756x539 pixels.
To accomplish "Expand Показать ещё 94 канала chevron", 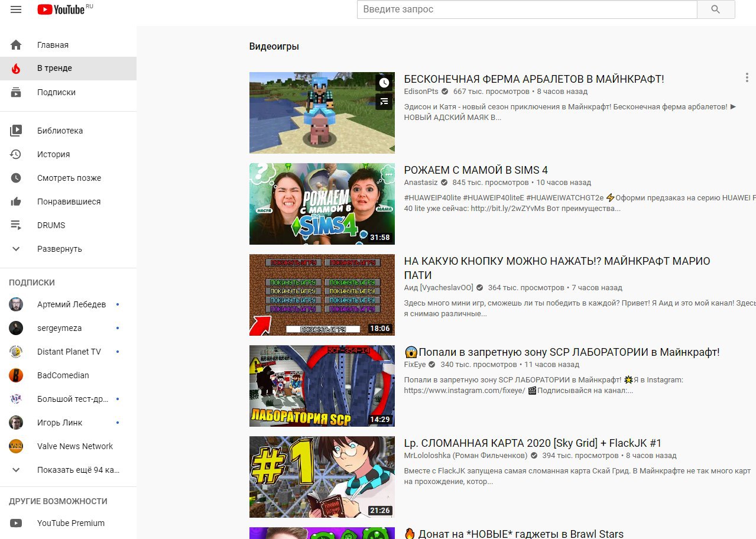I will 16,470.
